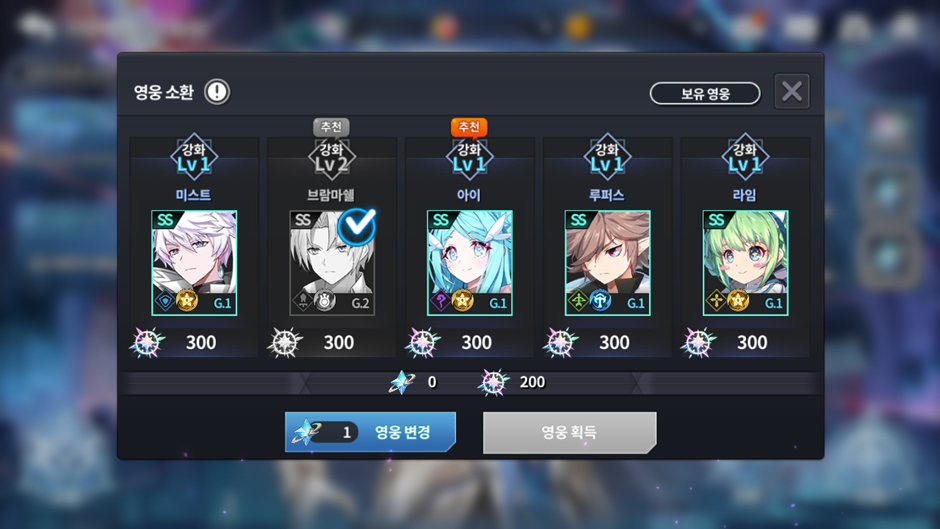
Task: Tap the rainbow gem currency icon showing 200
Action: pyautogui.click(x=493, y=382)
